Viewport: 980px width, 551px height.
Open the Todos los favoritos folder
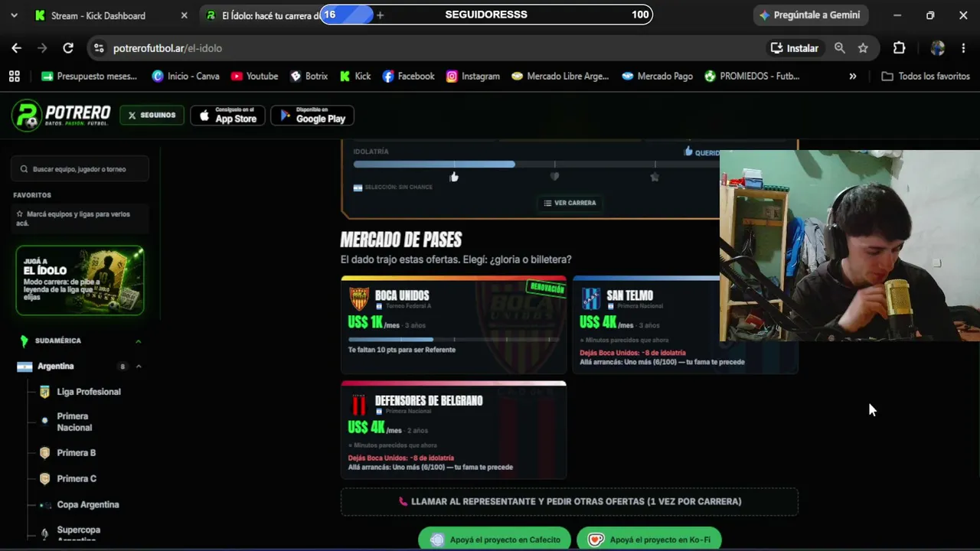tap(926, 77)
